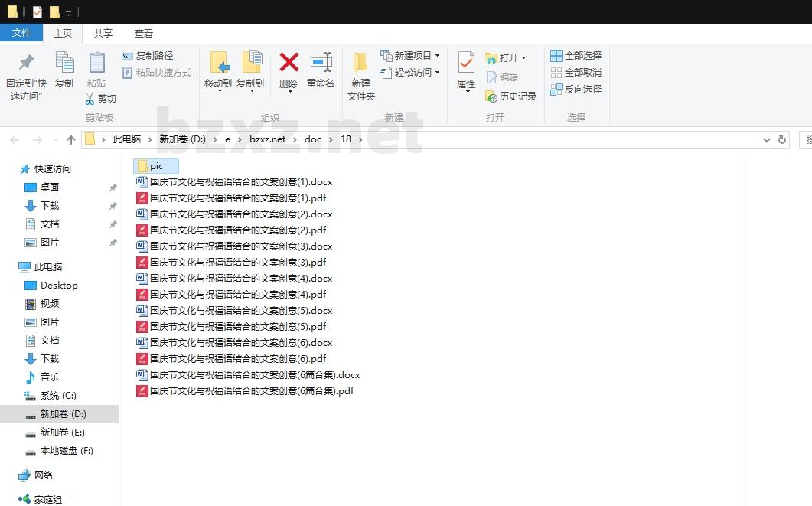Expand the New Item (新建项目) dropdown
812x506 pixels.
(x=437, y=56)
